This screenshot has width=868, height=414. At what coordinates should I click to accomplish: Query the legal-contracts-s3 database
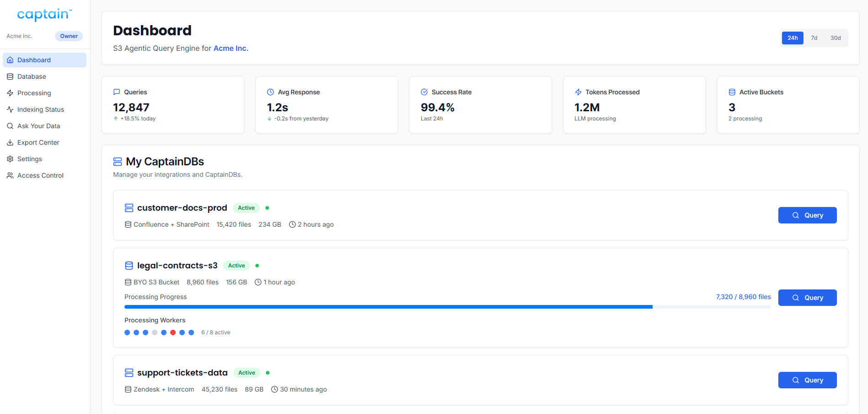coord(807,298)
